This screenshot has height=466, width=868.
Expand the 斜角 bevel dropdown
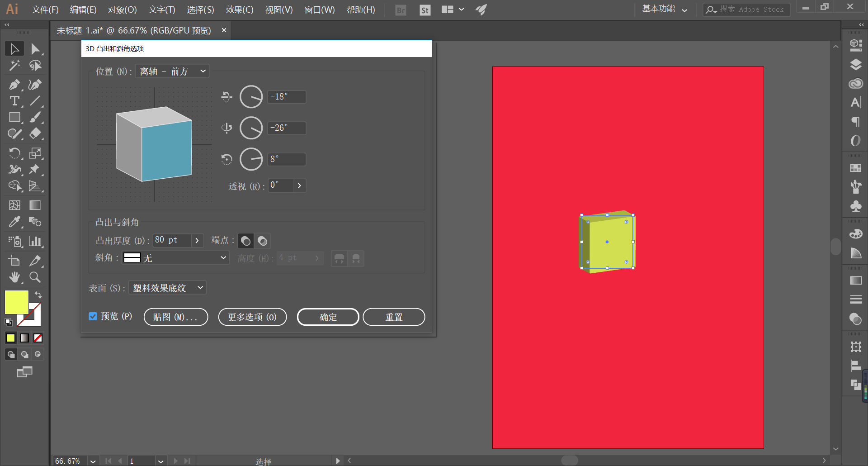(x=176, y=258)
